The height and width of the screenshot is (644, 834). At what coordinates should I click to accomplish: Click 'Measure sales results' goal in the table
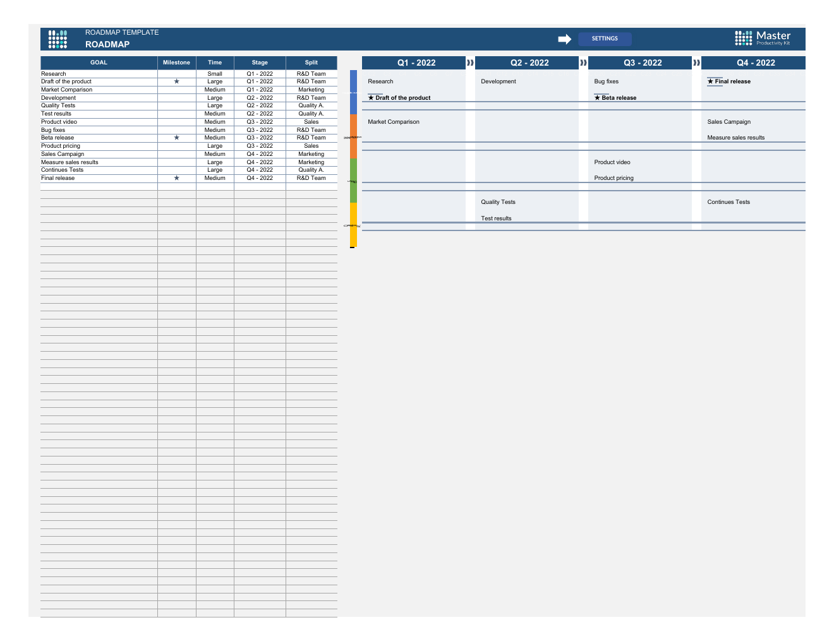[x=69, y=162]
